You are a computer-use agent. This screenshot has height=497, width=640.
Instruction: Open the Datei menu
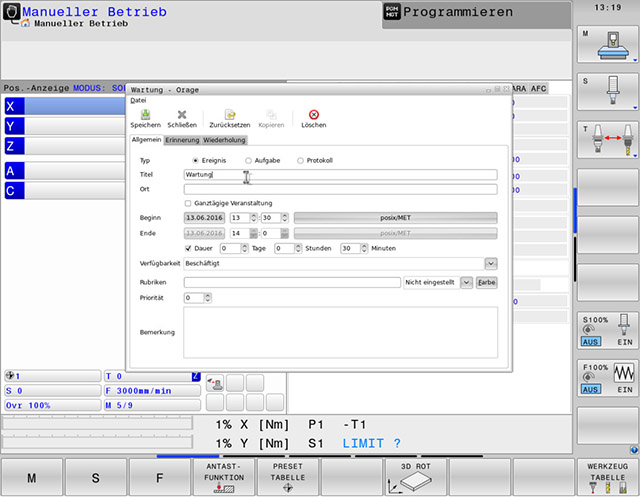pyautogui.click(x=138, y=100)
